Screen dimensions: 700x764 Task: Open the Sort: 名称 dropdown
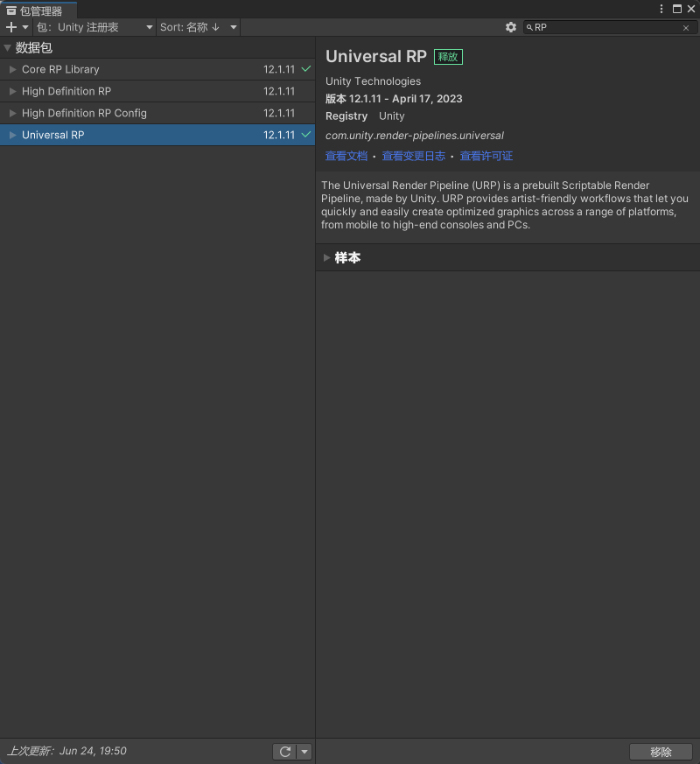click(x=199, y=27)
